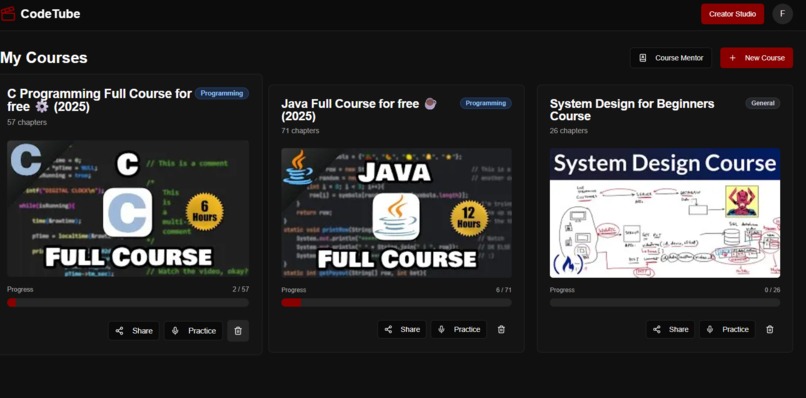
Task: Click the C Programming Full Course title
Action: coord(99,100)
